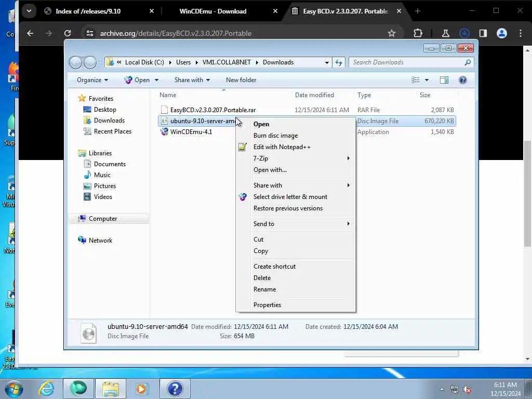
Task: Open Properties from context menu
Action: (x=267, y=305)
